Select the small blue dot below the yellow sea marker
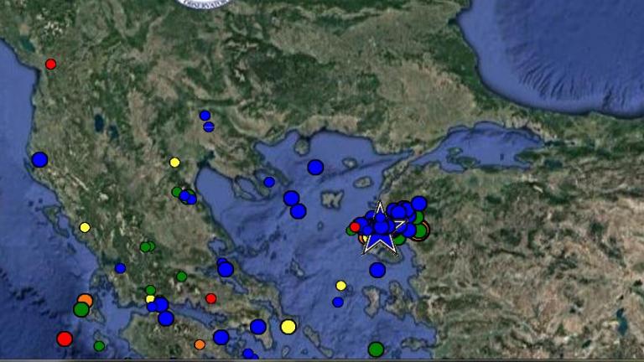This screenshot has width=644, height=362. click(x=338, y=303)
